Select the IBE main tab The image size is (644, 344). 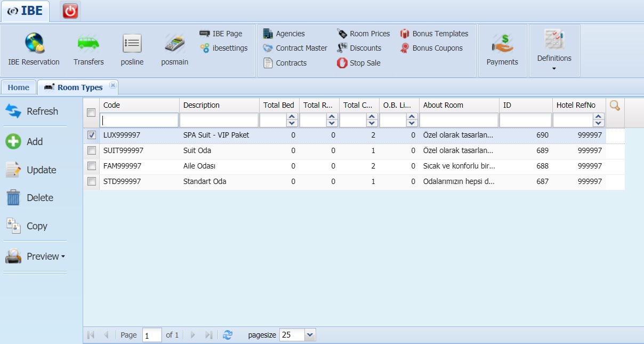(x=25, y=11)
